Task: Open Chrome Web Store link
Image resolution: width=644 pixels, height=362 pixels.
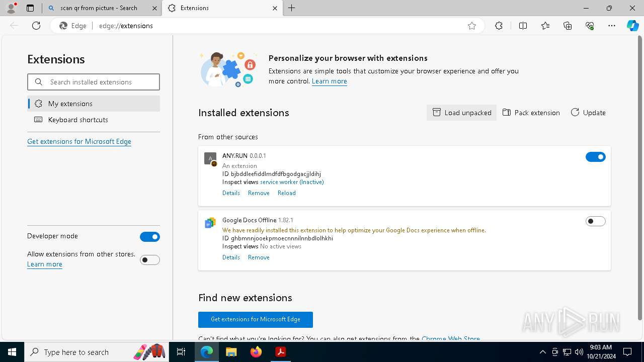Action: point(451,339)
